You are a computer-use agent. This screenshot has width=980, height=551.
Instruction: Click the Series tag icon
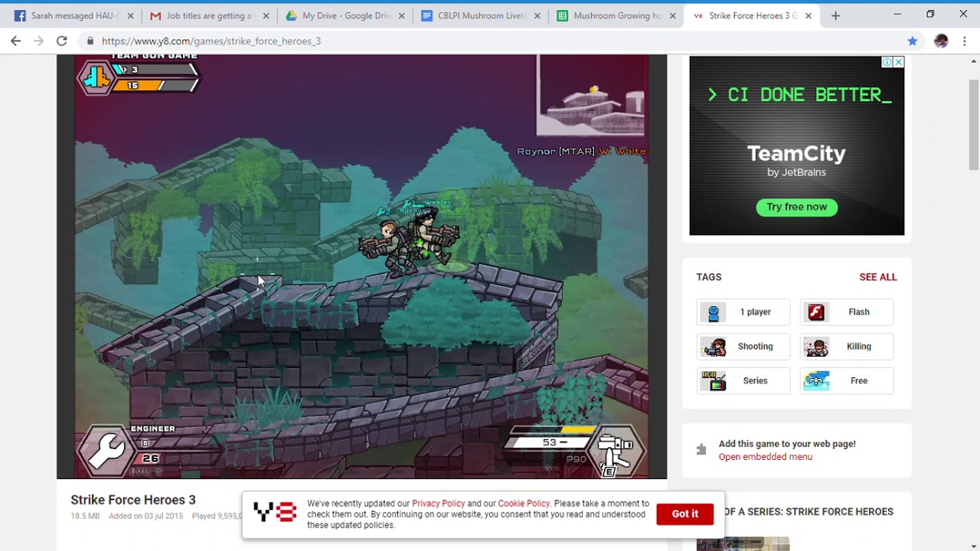tap(714, 381)
